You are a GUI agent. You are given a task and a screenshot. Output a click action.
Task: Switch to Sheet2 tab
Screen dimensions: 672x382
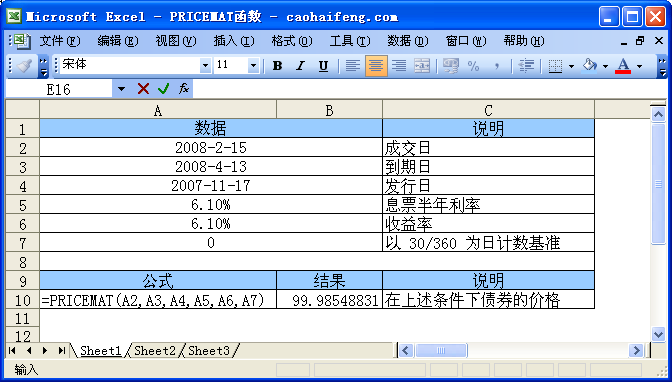[155, 351]
